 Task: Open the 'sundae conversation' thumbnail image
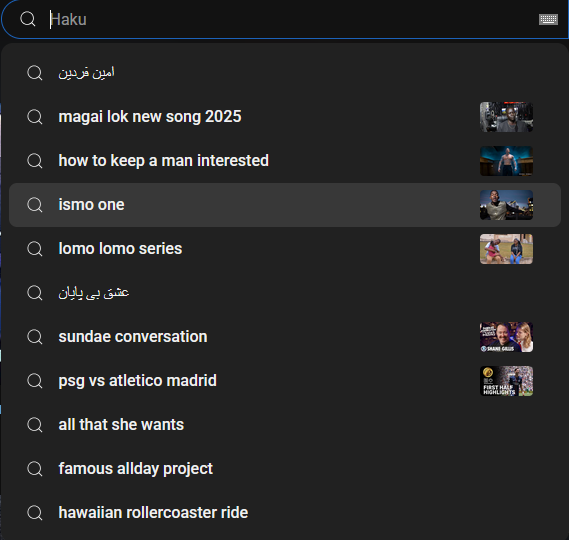tap(506, 337)
